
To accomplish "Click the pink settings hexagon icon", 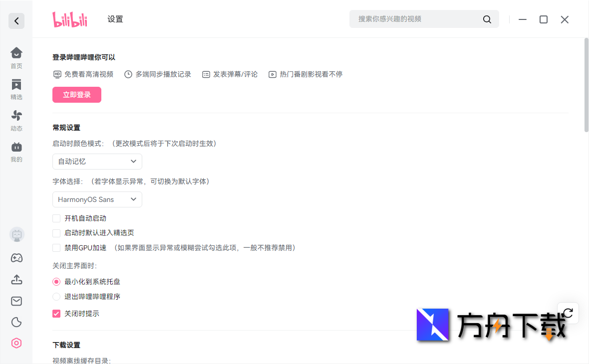I will click(16, 343).
